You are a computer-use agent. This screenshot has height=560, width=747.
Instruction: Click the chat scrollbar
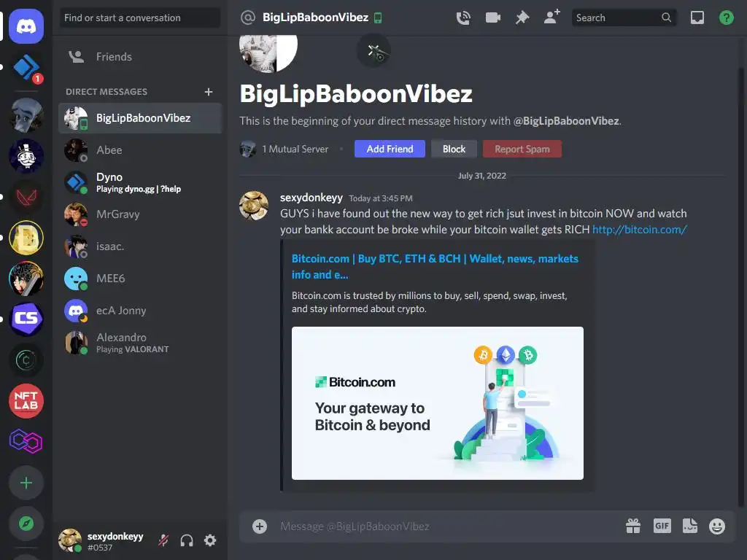coord(741,286)
